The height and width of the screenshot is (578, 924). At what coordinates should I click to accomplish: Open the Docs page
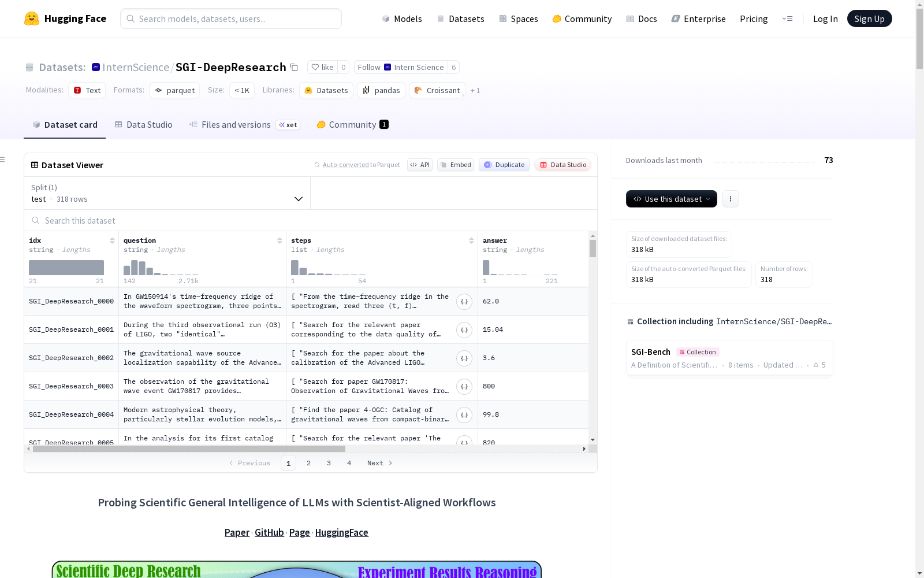[642, 18]
